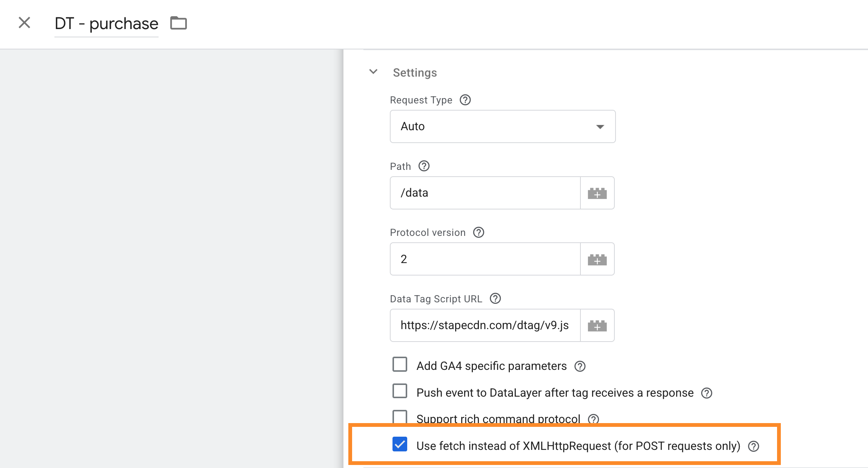The height and width of the screenshot is (468, 868).
Task: Open variable picker for Path field
Action: pyautogui.click(x=597, y=193)
